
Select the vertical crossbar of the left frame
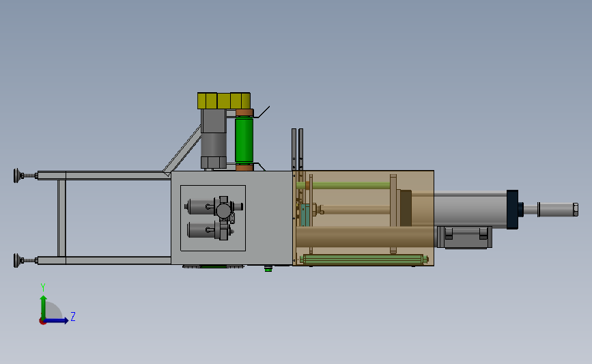click(x=61, y=219)
